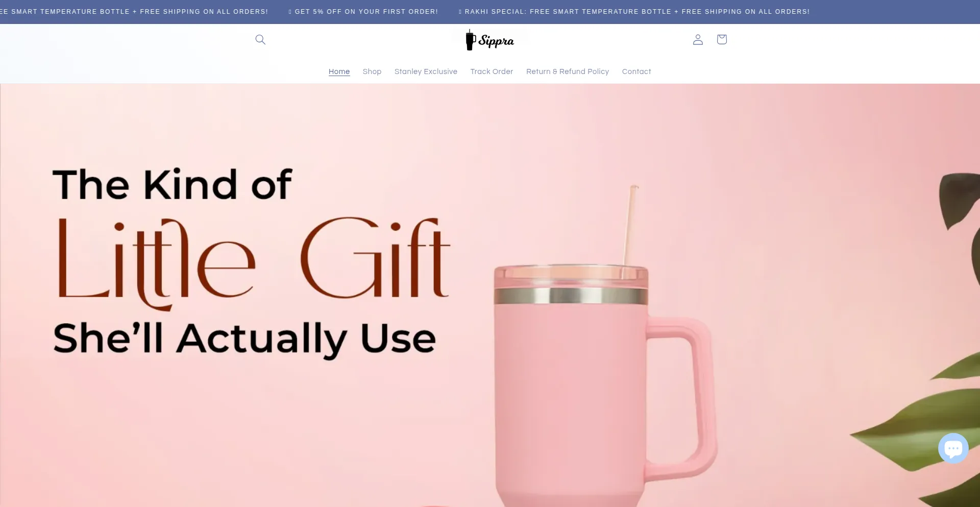This screenshot has height=507, width=980.
Task: Open the chat bubble widget
Action: (x=953, y=448)
